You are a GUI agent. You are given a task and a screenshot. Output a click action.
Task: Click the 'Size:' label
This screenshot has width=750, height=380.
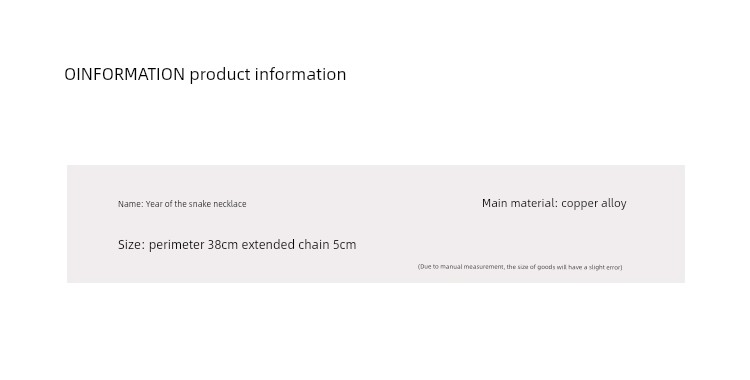click(x=132, y=245)
